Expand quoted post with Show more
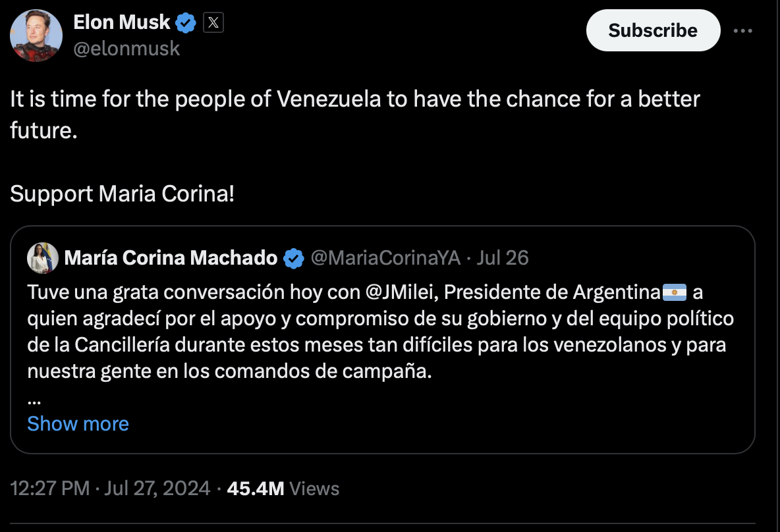The image size is (780, 532). 78,423
